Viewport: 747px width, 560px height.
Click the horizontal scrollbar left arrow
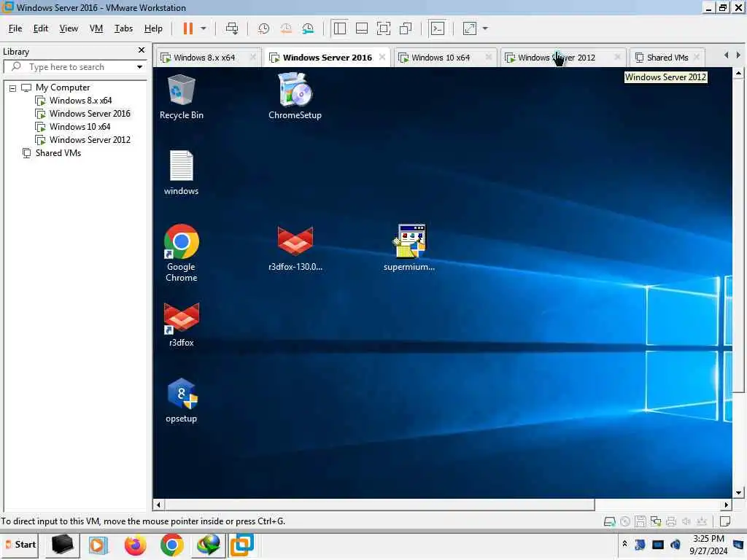click(158, 505)
